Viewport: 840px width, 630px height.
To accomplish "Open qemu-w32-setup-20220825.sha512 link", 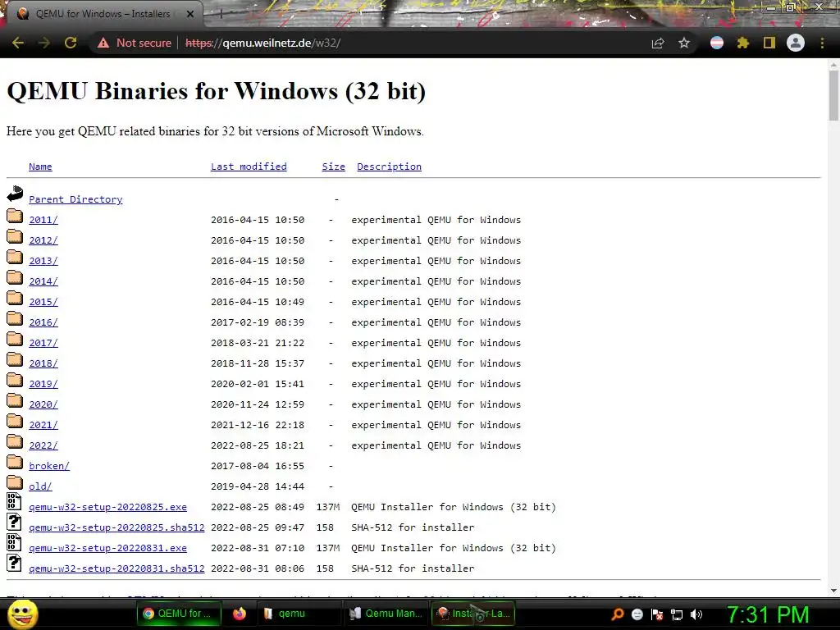I will tap(116, 527).
